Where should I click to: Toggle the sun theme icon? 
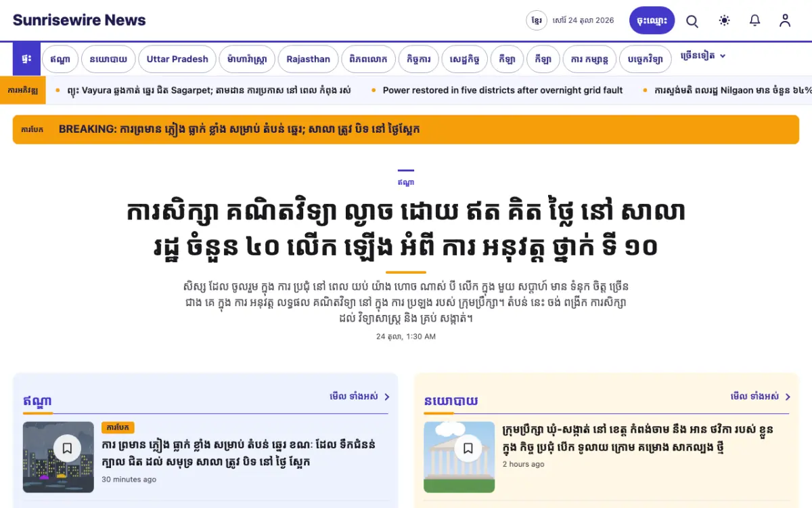pyautogui.click(x=725, y=20)
